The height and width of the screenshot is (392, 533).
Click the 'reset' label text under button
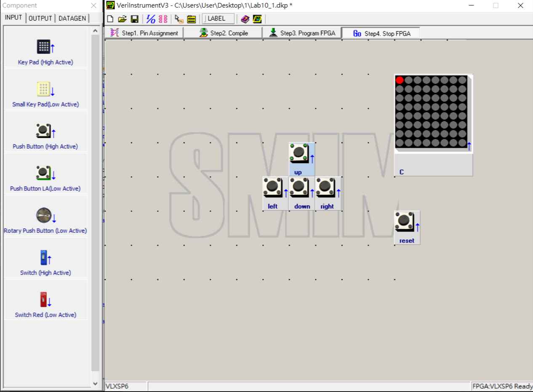[407, 241]
